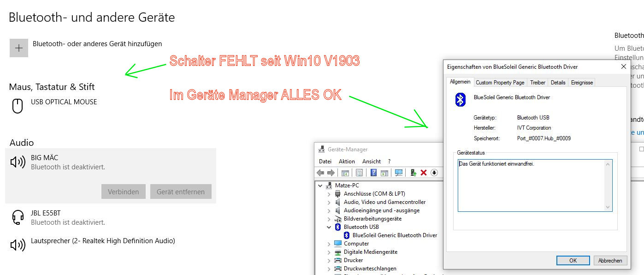Select 'Digitale Mediengeräte' tree label
The height and width of the screenshot is (275, 644).
[x=371, y=252]
